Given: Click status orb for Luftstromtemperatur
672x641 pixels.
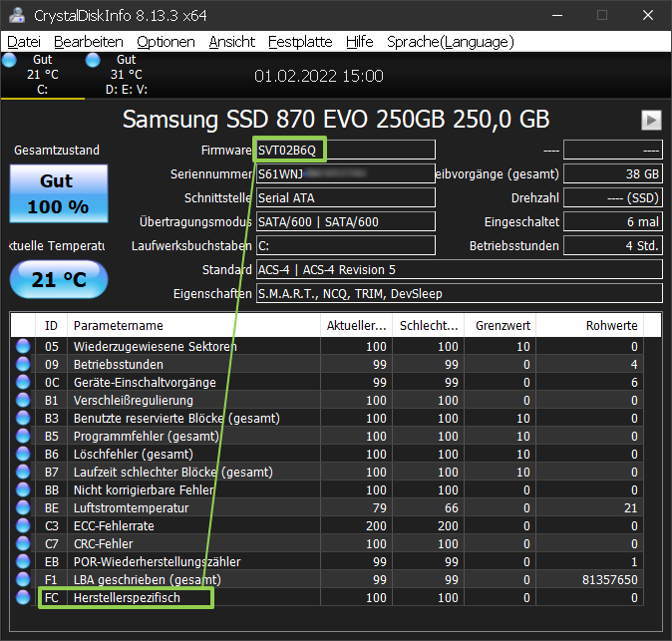Looking at the screenshot, I should [x=23, y=508].
